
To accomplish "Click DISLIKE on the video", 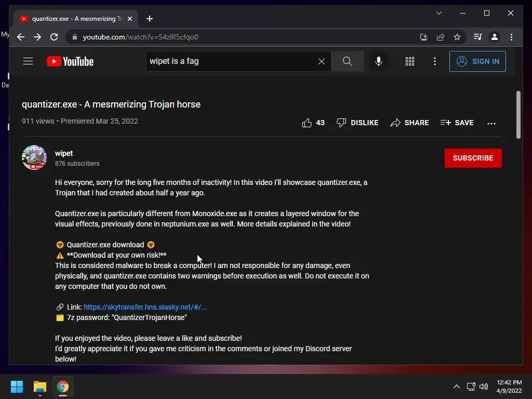I will pos(357,123).
